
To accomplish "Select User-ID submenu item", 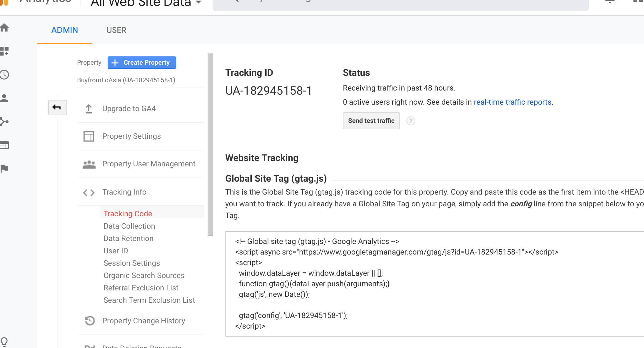I will [x=116, y=251].
